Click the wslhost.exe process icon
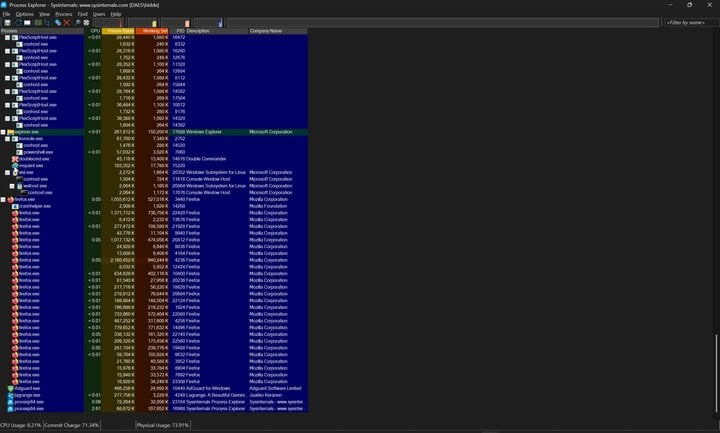Screen dimensions: 720x433 19,186
